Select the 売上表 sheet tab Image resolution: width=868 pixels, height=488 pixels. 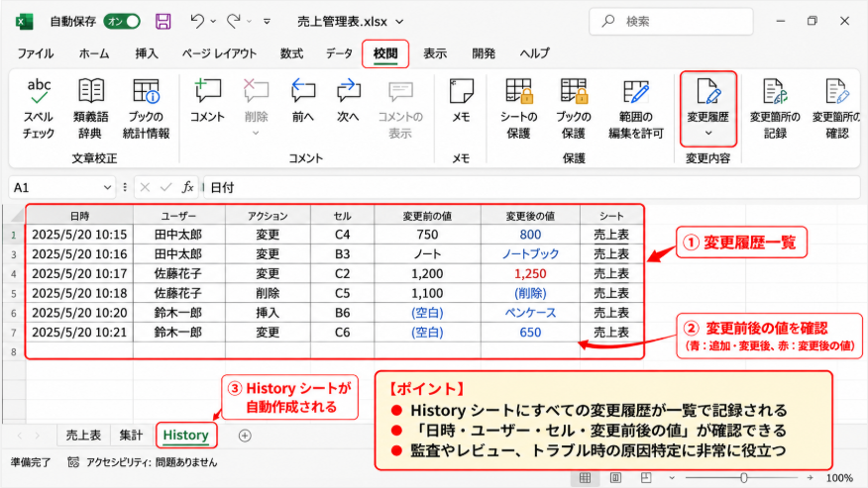pyautogui.click(x=83, y=436)
